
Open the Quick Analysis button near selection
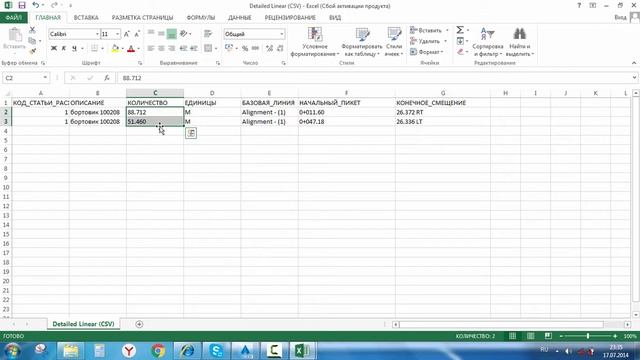tap(191, 133)
